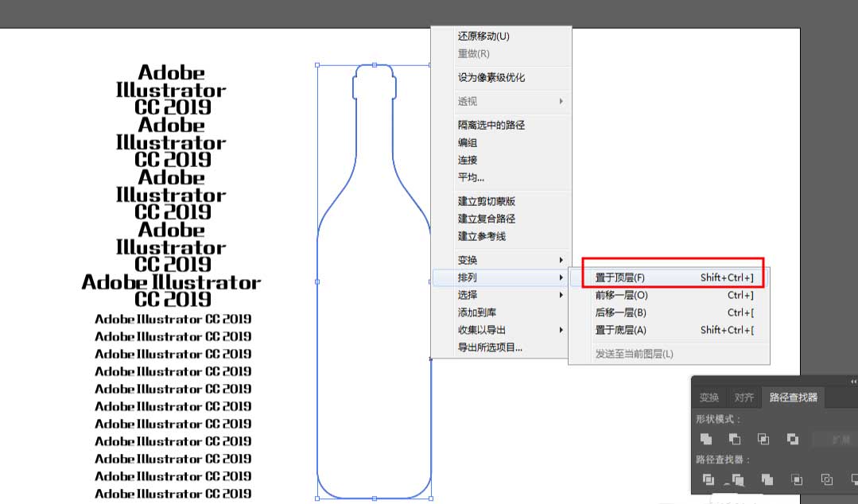The width and height of the screenshot is (858, 504).
Task: Click the wide 'Adobe Illustrator' text line
Action: point(171,282)
